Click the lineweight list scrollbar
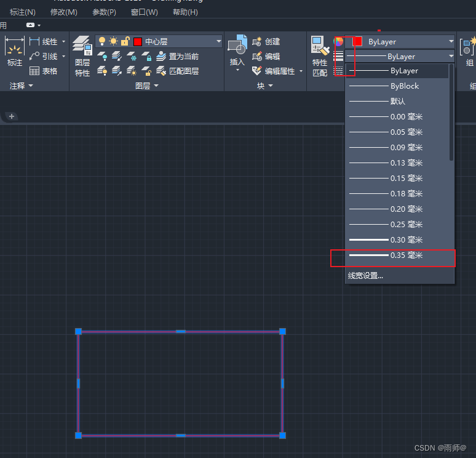Image resolution: width=476 pixels, height=458 pixels. pos(451,113)
